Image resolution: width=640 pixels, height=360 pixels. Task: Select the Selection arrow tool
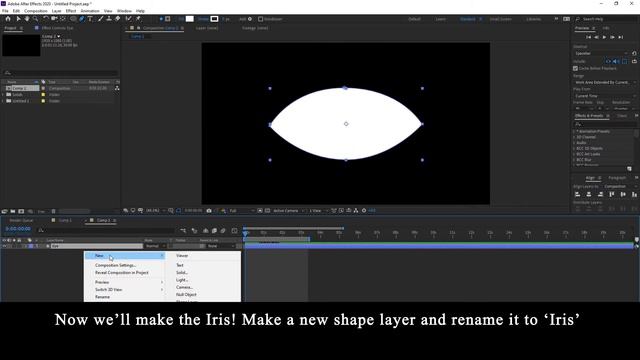(18, 19)
